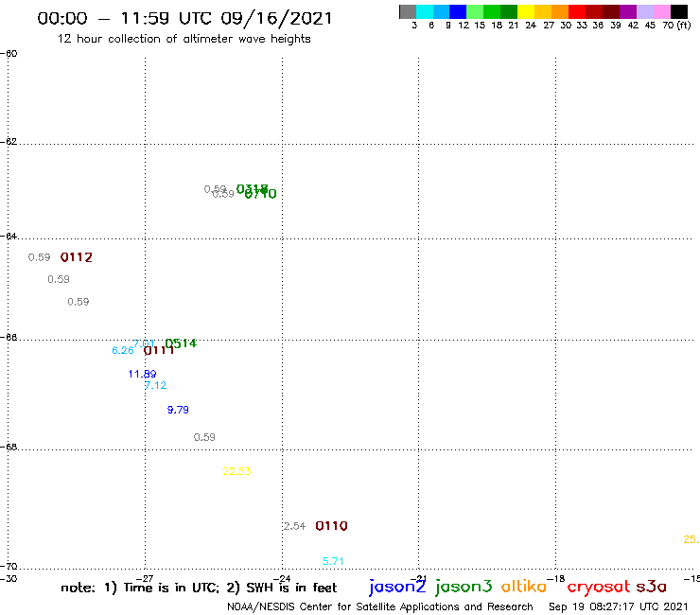Select the 7.12 wave height value
The width and height of the screenshot is (700, 615).
pos(155,385)
